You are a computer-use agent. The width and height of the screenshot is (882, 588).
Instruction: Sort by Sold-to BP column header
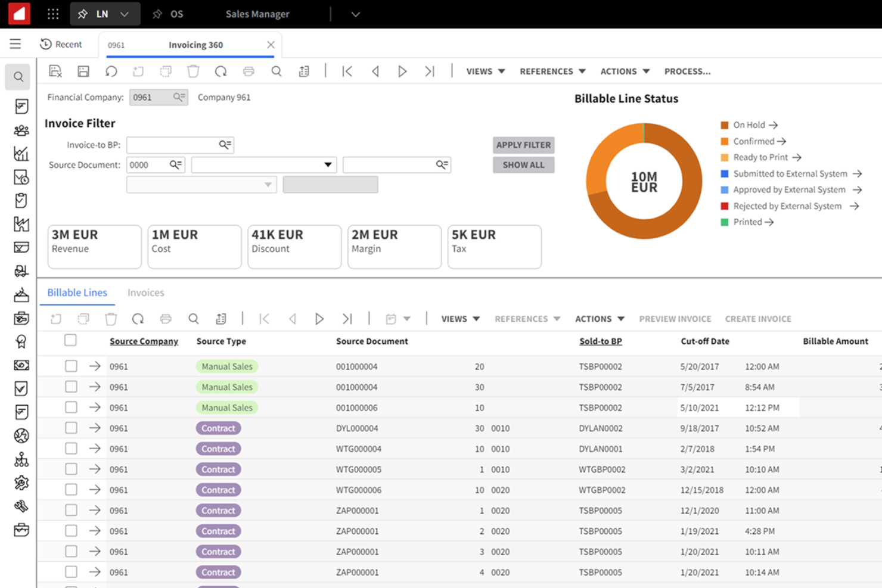pyautogui.click(x=601, y=341)
